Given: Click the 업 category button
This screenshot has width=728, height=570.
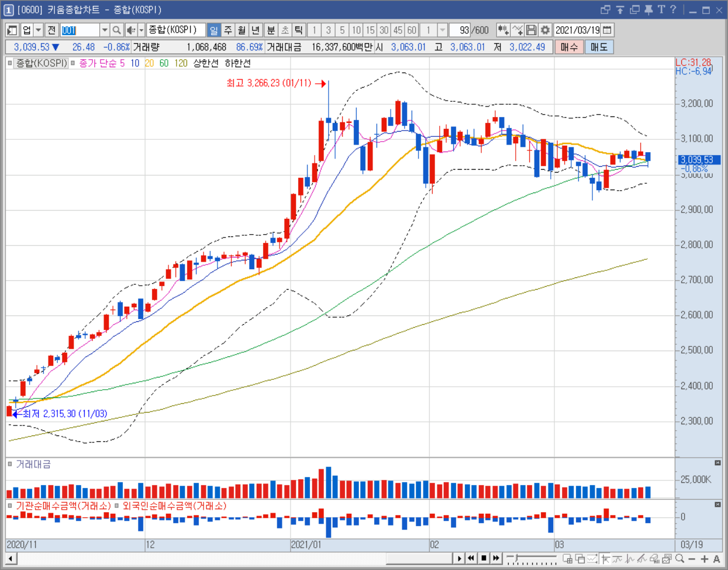Looking at the screenshot, I should 27,30.
